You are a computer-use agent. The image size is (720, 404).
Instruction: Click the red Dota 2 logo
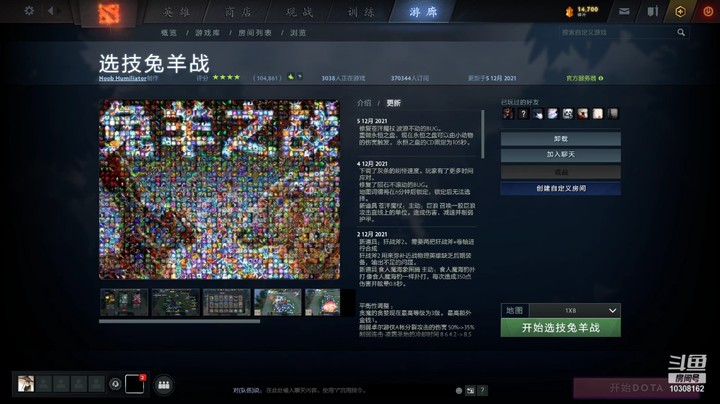pyautogui.click(x=109, y=14)
